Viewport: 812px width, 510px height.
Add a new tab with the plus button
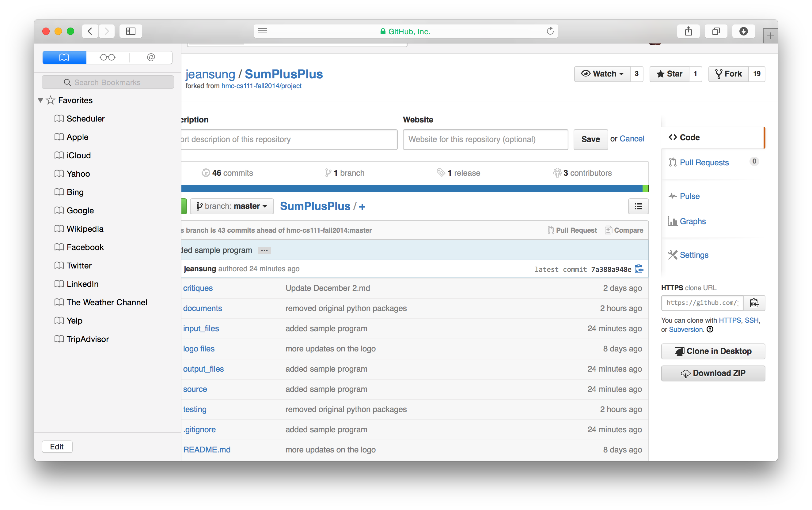pos(770,36)
